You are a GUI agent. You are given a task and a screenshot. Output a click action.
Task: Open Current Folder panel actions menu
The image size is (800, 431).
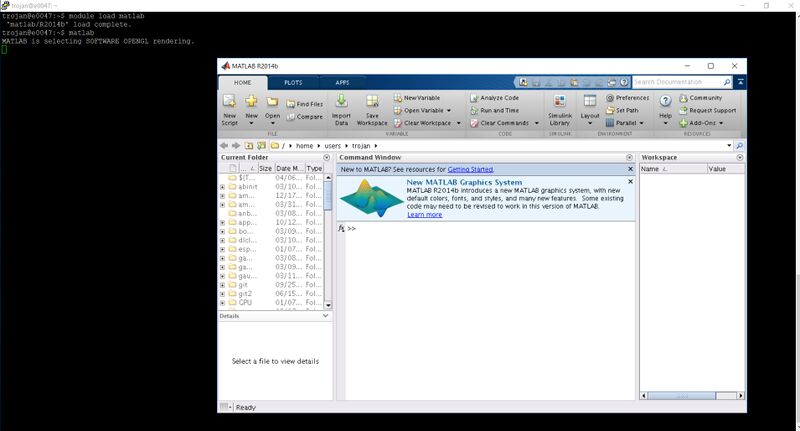pos(327,158)
